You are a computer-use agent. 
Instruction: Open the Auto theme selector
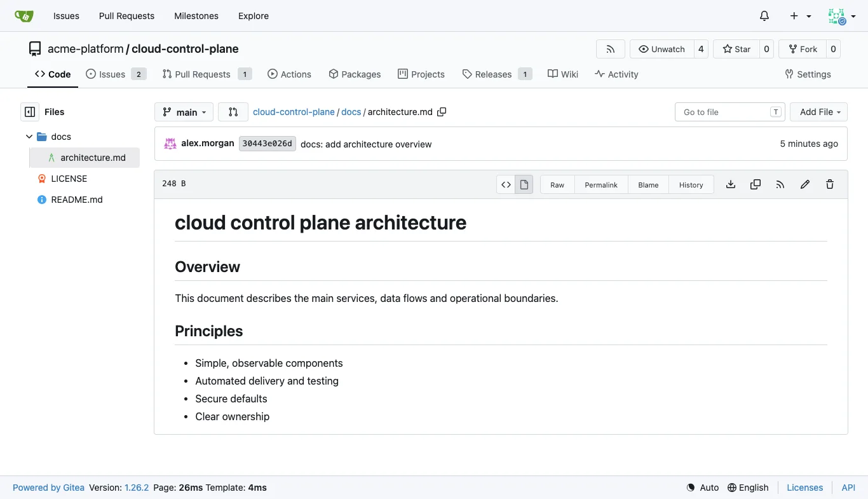703,488
